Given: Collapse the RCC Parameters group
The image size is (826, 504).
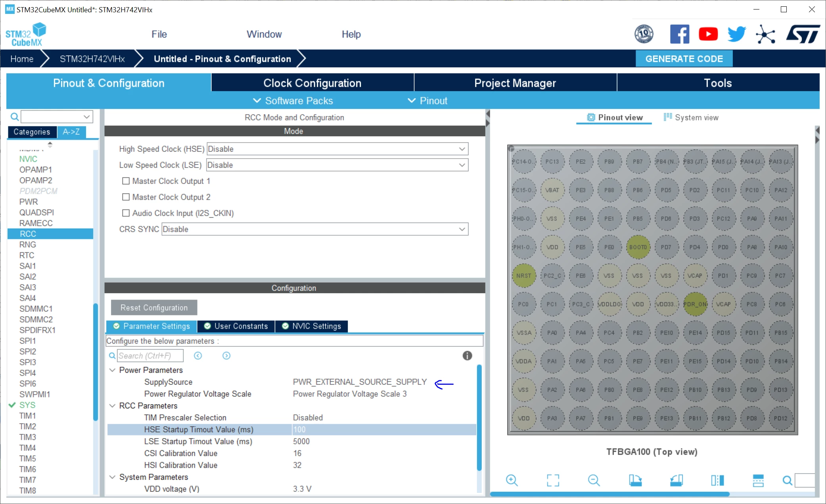Looking at the screenshot, I should click(x=113, y=406).
